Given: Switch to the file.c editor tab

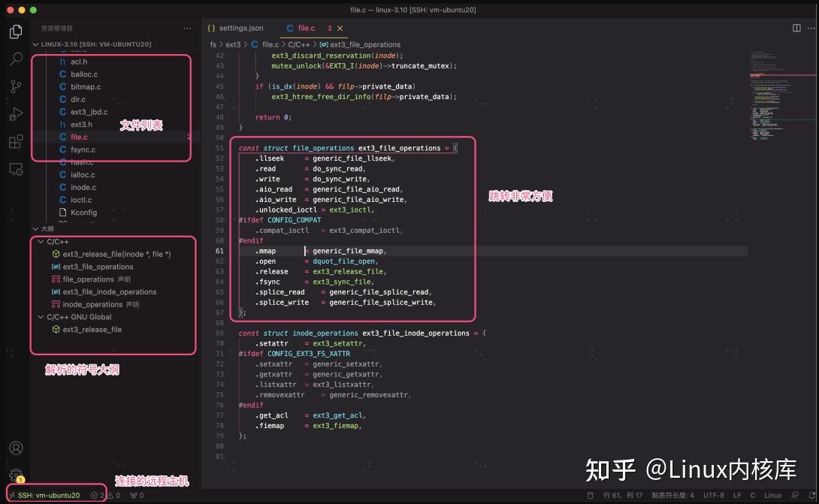Looking at the screenshot, I should 306,29.
